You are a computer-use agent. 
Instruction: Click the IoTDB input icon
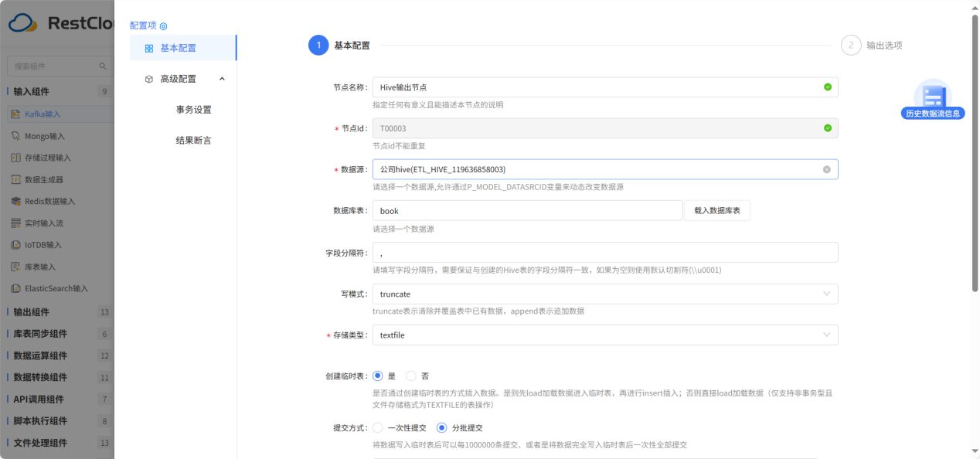coord(16,245)
